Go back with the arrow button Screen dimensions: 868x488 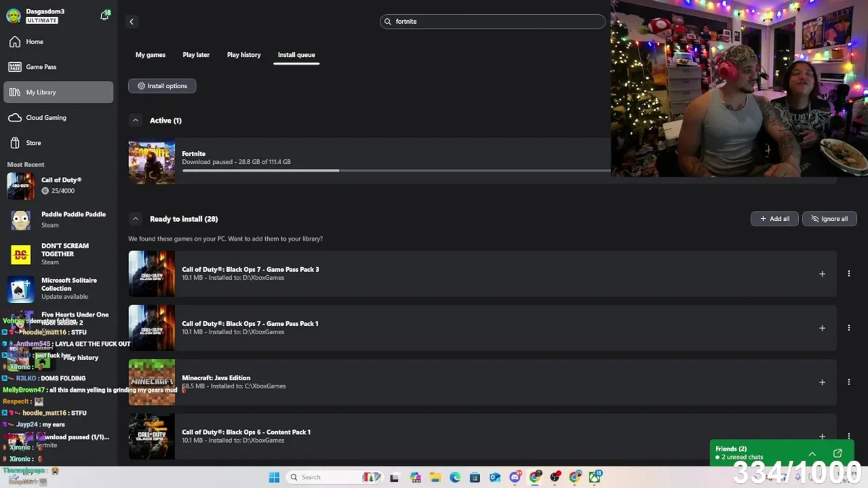(x=132, y=22)
